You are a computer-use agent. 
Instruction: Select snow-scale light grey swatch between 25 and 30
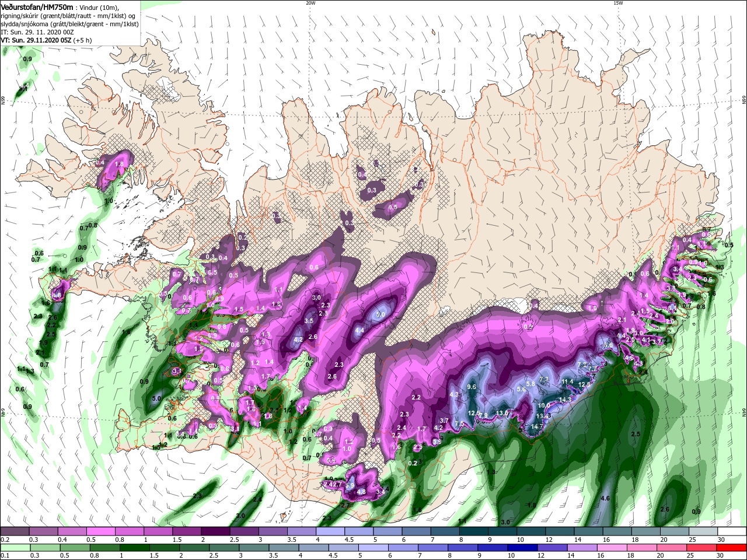703,531
